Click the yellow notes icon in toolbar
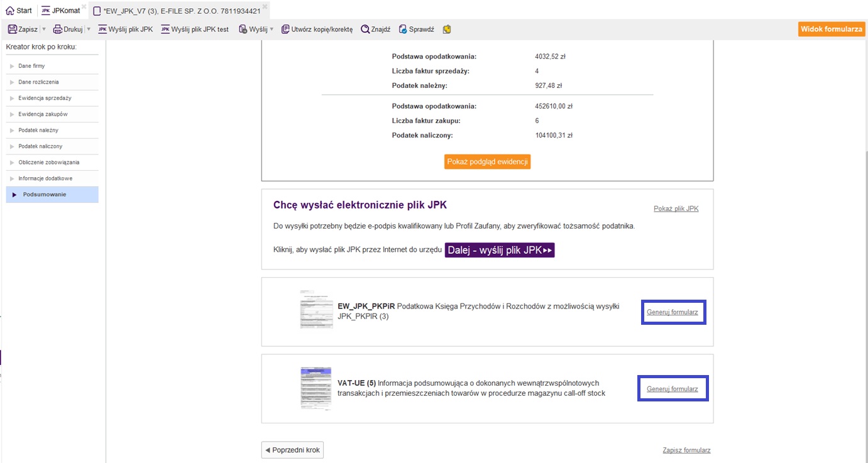868x463 pixels. point(447,30)
